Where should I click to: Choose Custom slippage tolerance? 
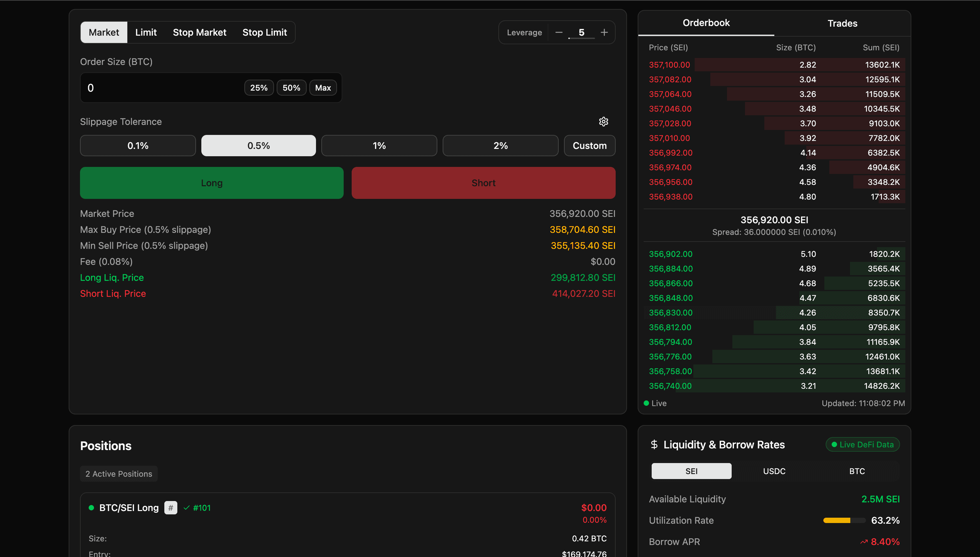590,146
